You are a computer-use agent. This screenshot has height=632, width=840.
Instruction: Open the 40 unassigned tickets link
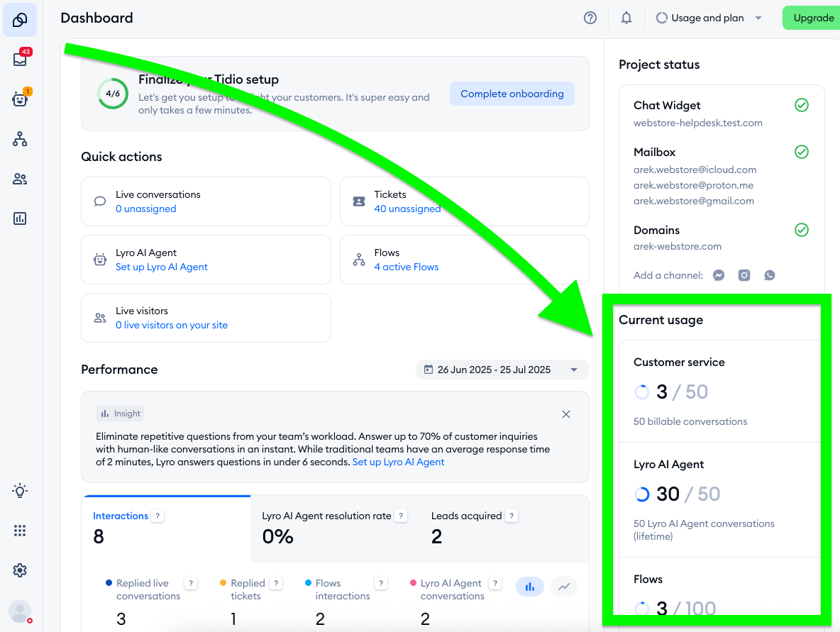tap(407, 209)
